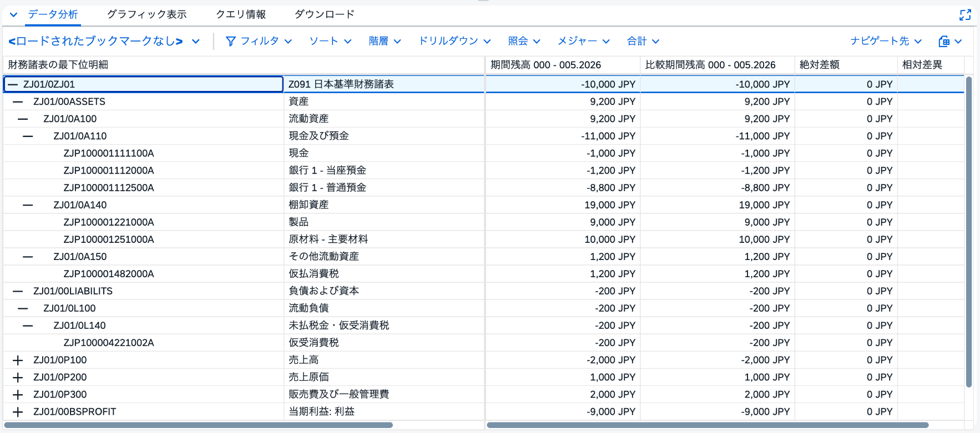The width and height of the screenshot is (980, 433).
Task: Expand the ZJ01/0P100 売上高 node
Action: tap(18, 360)
